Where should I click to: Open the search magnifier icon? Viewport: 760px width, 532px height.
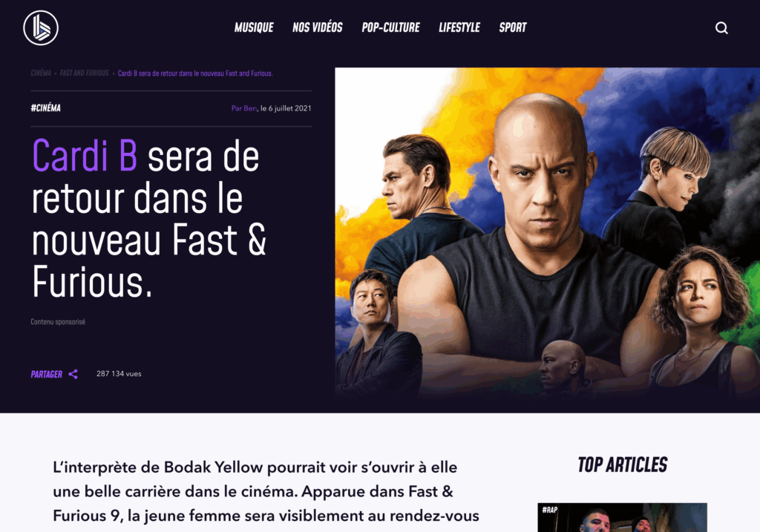click(x=721, y=28)
